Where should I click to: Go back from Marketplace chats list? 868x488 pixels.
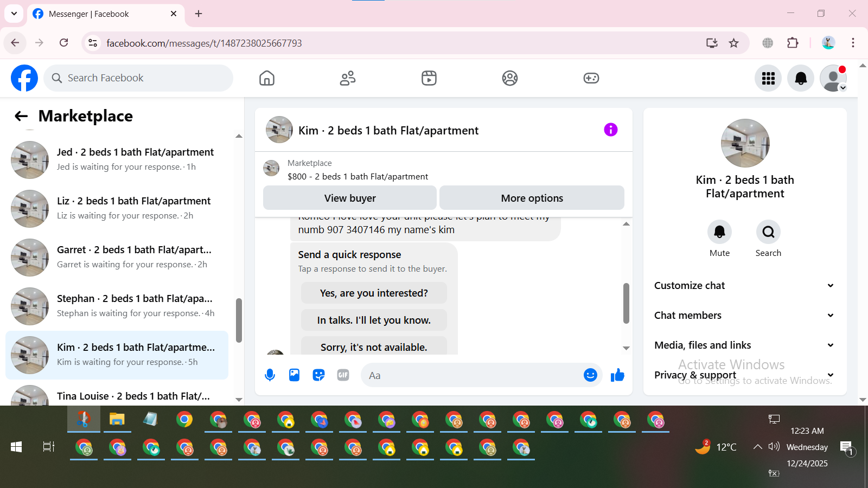coord(21,116)
